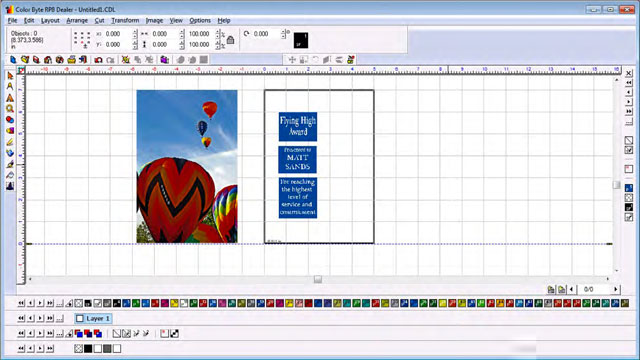Click the redo icon next to undo
640x360 pixels.
click(x=110, y=60)
